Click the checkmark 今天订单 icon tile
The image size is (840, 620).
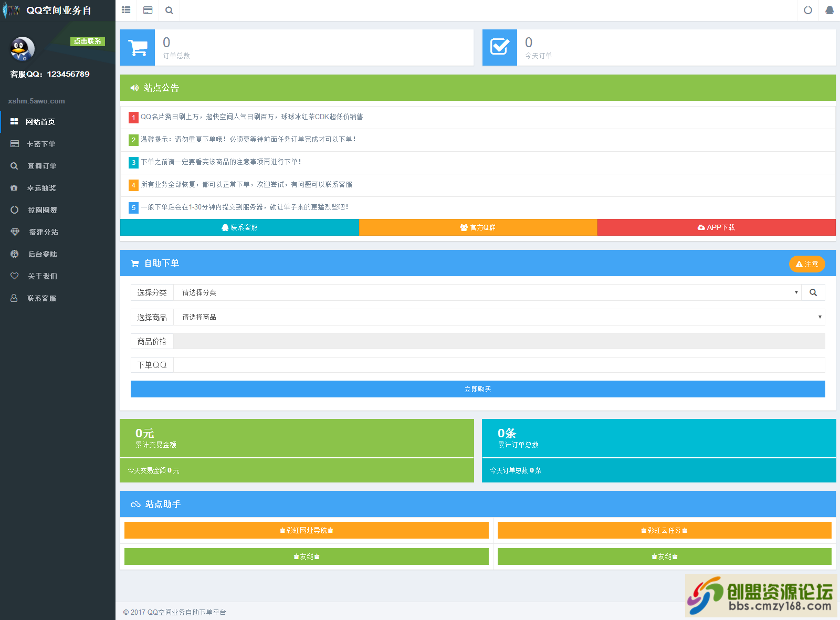point(500,48)
